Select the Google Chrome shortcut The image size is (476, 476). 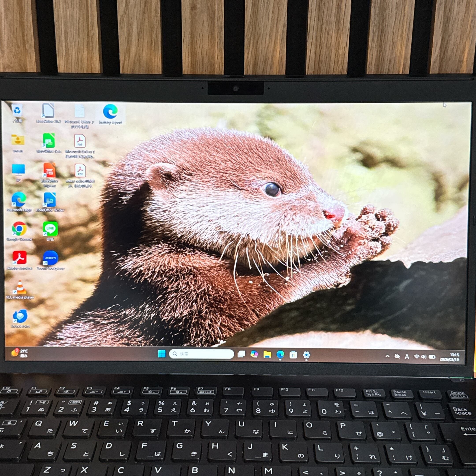tap(19, 229)
